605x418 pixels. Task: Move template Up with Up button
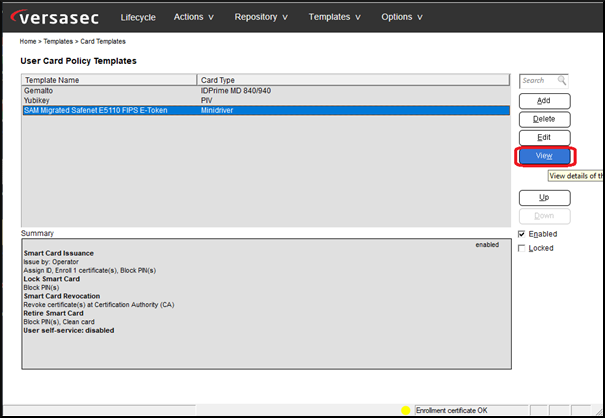(x=544, y=198)
